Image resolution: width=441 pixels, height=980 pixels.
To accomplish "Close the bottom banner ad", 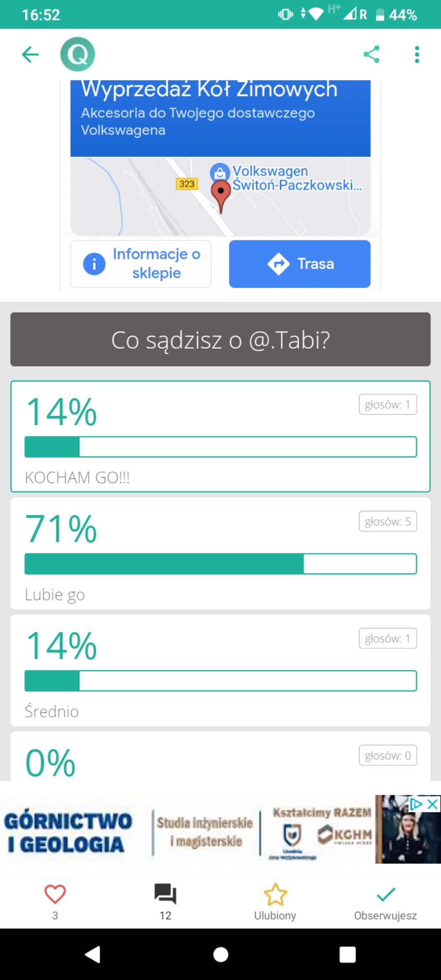I will [x=433, y=804].
